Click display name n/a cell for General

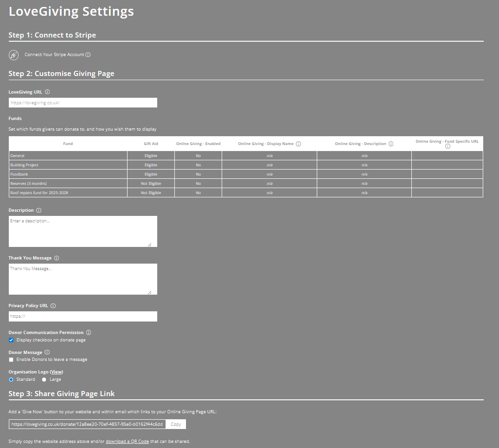tap(269, 156)
